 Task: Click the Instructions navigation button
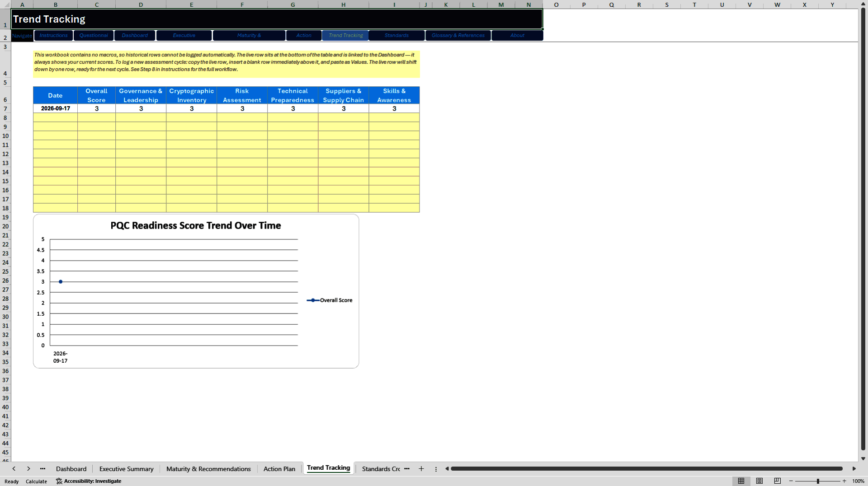point(53,35)
